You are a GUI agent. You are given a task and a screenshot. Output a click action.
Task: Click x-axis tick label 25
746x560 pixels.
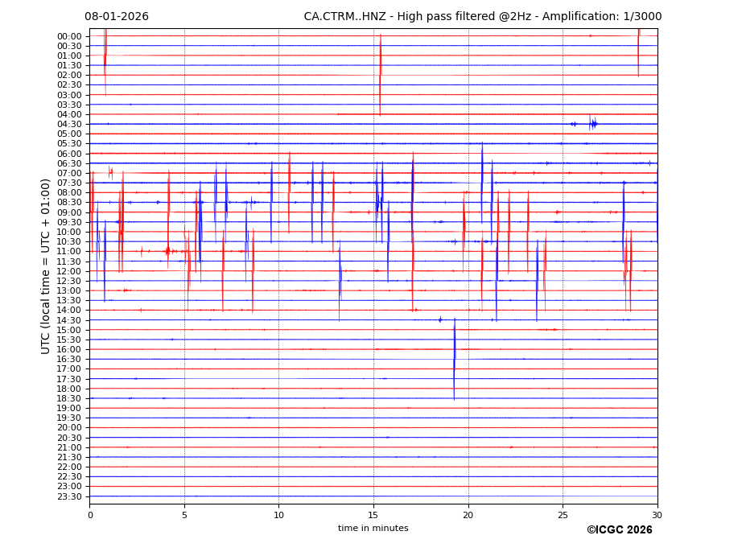click(563, 515)
